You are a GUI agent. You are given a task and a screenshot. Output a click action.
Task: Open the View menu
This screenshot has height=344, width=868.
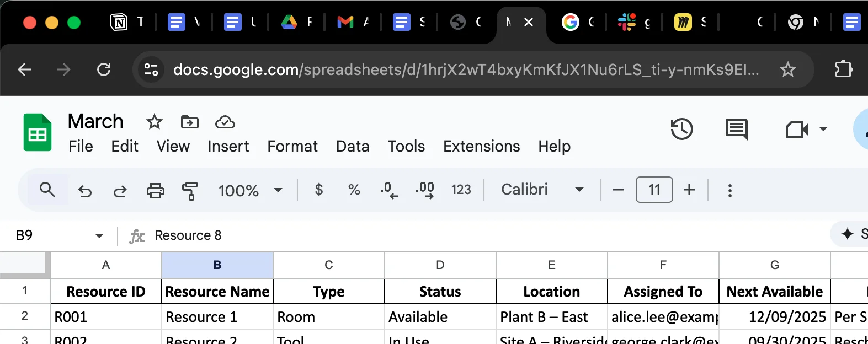coord(173,147)
